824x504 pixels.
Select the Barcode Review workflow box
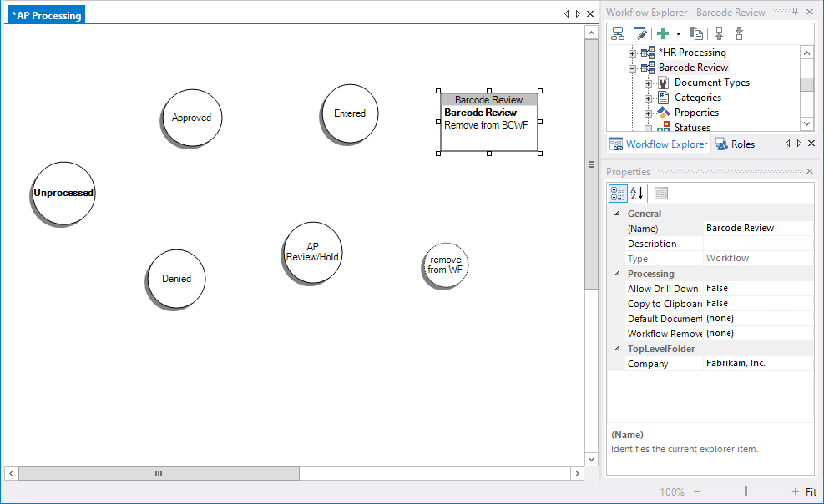[x=488, y=122]
